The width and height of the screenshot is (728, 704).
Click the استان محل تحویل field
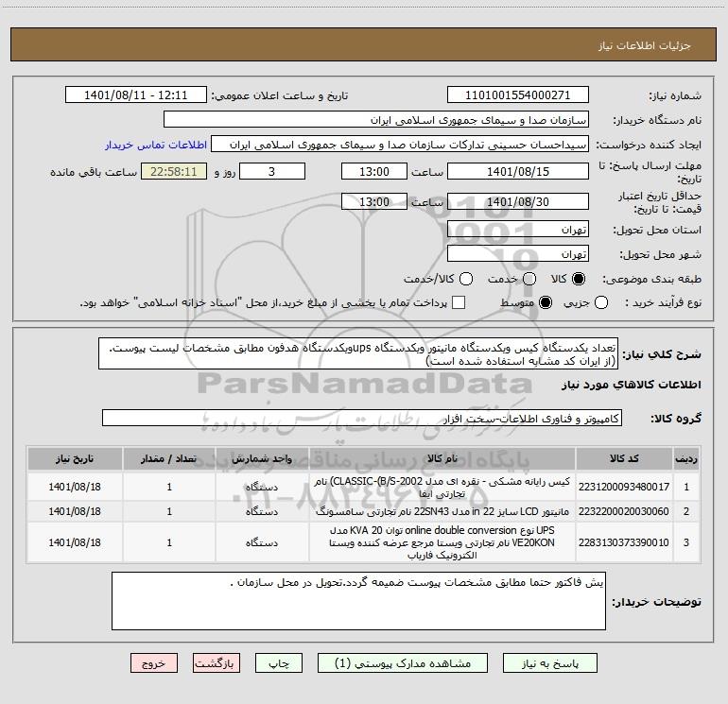[518, 229]
